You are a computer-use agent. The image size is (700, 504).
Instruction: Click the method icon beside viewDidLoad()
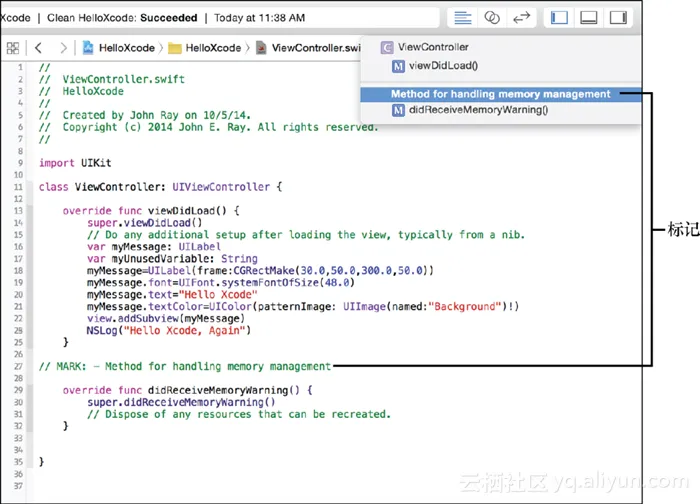click(x=398, y=66)
